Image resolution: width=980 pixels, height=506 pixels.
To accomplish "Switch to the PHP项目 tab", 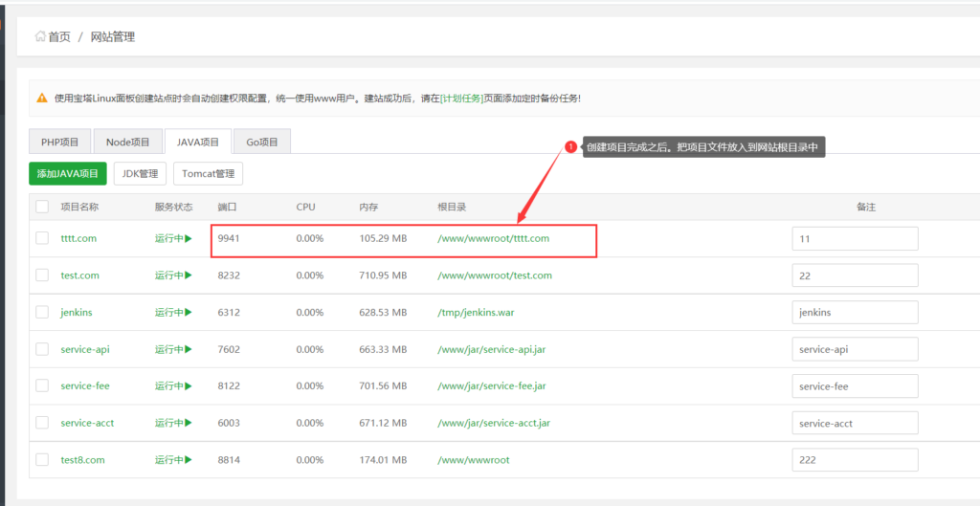I will tap(60, 142).
